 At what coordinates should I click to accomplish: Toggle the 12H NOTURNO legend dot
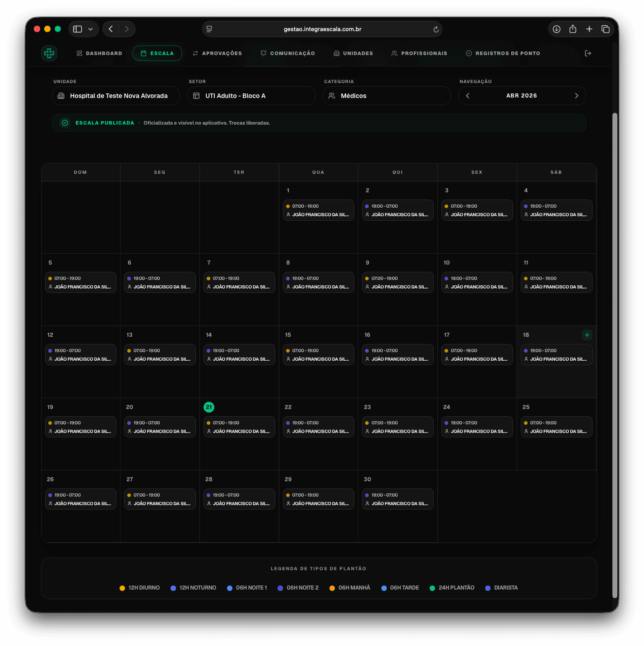click(x=173, y=588)
